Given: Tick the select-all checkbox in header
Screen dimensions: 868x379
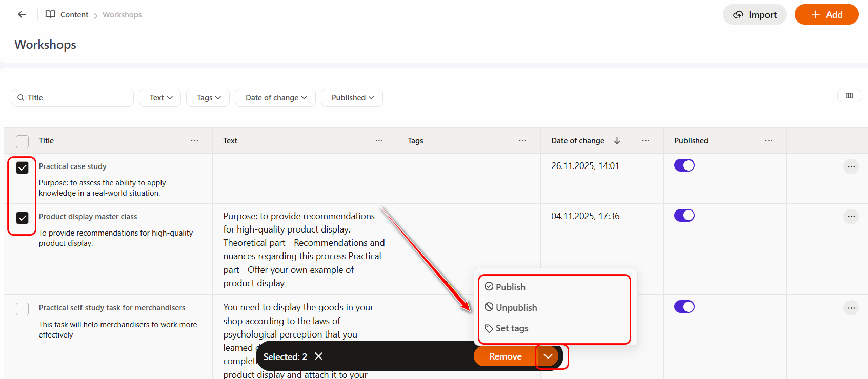Looking at the screenshot, I should pos(23,141).
